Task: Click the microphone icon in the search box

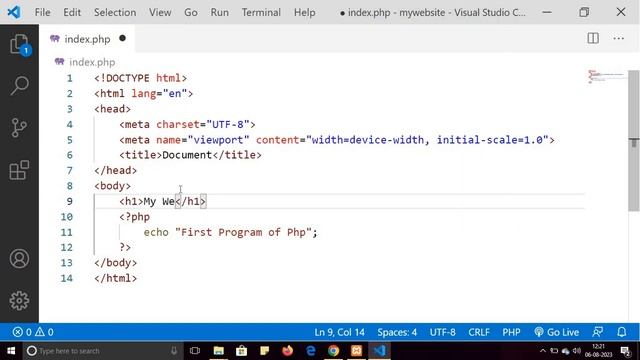Action: 174,351
